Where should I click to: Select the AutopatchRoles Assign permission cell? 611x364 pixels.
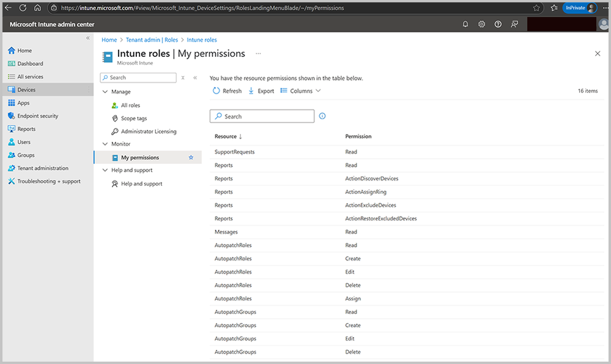353,299
